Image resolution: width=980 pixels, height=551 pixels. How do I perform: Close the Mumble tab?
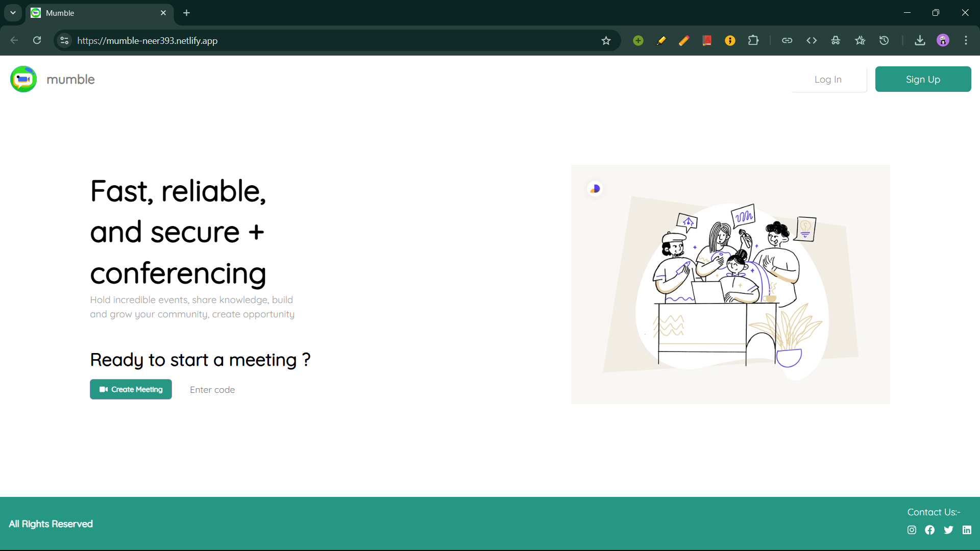pyautogui.click(x=163, y=13)
